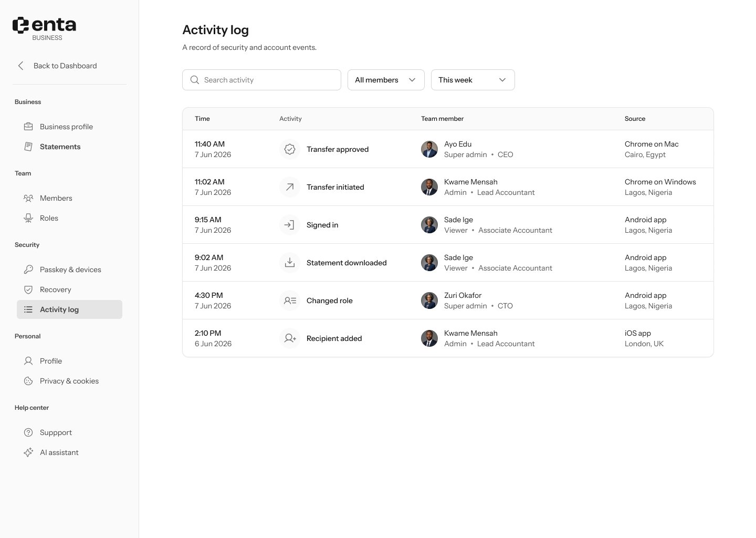Click the Recovery shield icon
The height and width of the screenshot is (538, 756).
28,289
